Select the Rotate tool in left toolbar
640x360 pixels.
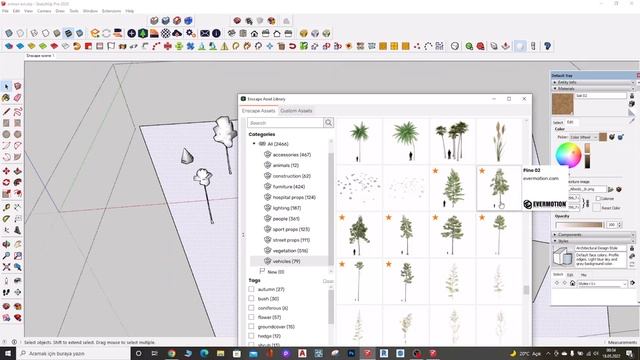[6, 182]
